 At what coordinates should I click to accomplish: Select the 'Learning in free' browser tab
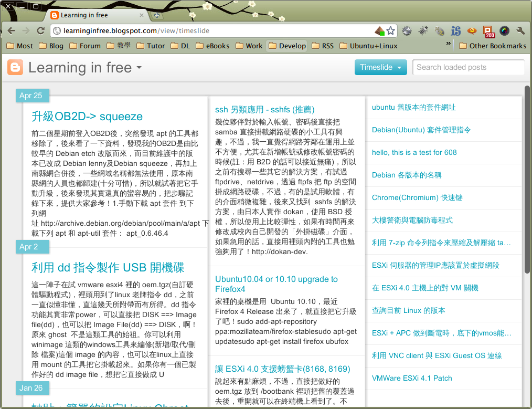click(97, 15)
